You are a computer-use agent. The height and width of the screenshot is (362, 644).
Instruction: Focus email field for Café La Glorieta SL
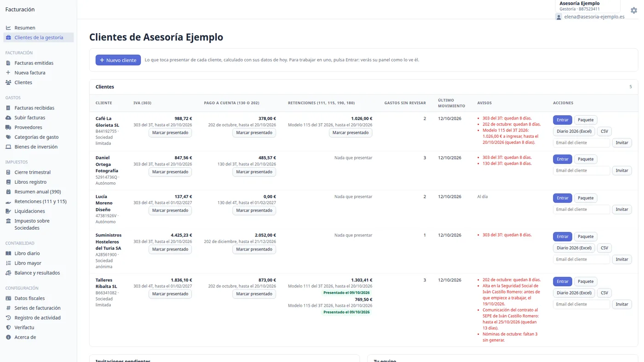[581, 143]
